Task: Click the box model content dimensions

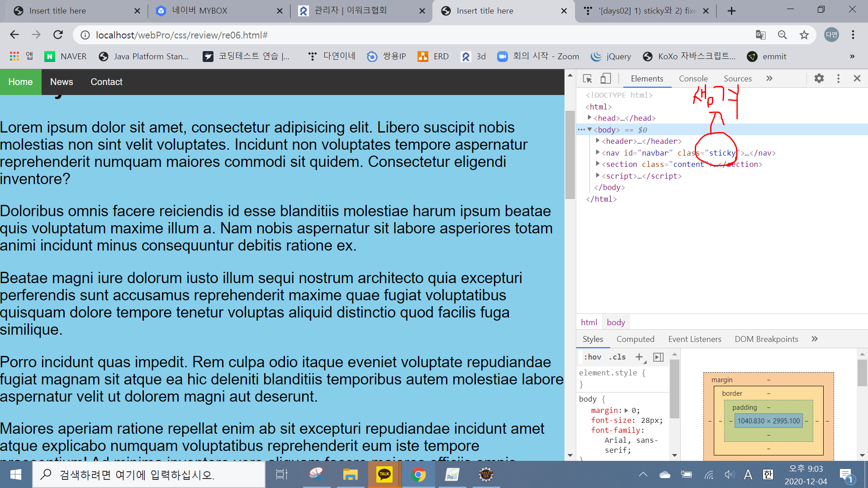Action: tap(768, 421)
